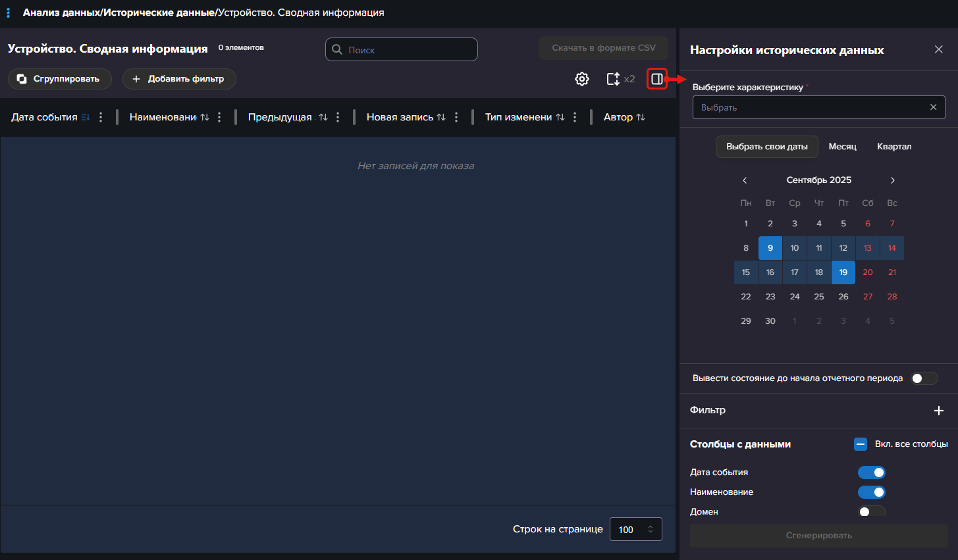Check the Вкл. все столбцы checkbox
This screenshot has height=560, width=958.
pos(861,444)
